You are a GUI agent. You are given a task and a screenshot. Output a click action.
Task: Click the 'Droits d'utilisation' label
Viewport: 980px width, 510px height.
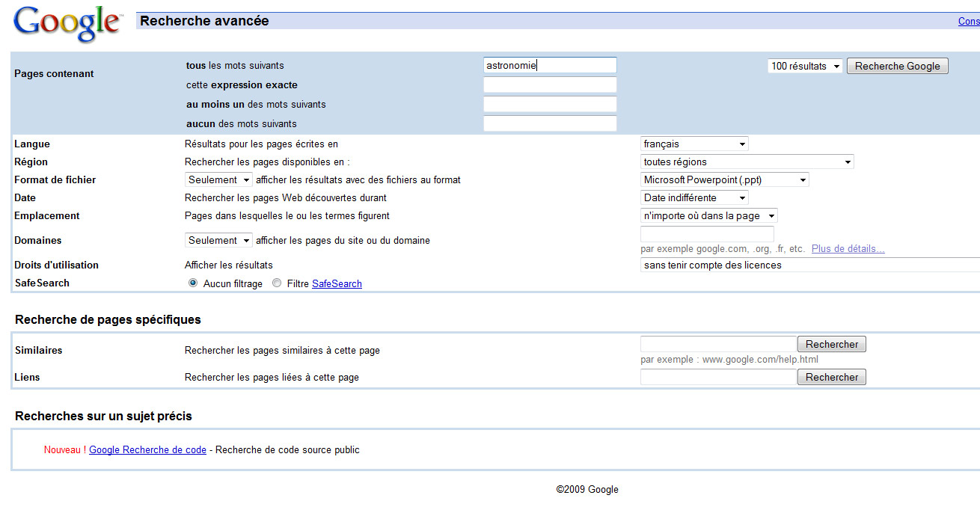click(57, 265)
